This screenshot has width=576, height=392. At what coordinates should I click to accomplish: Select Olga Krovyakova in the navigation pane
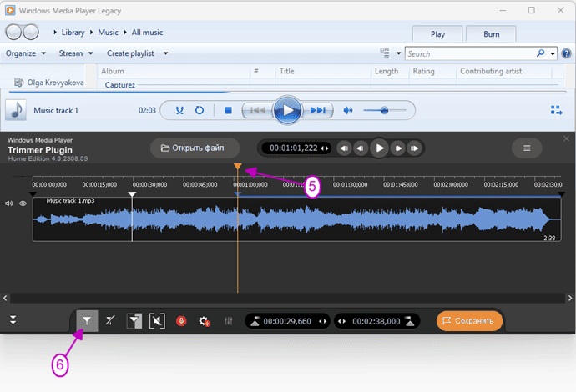[x=49, y=83]
